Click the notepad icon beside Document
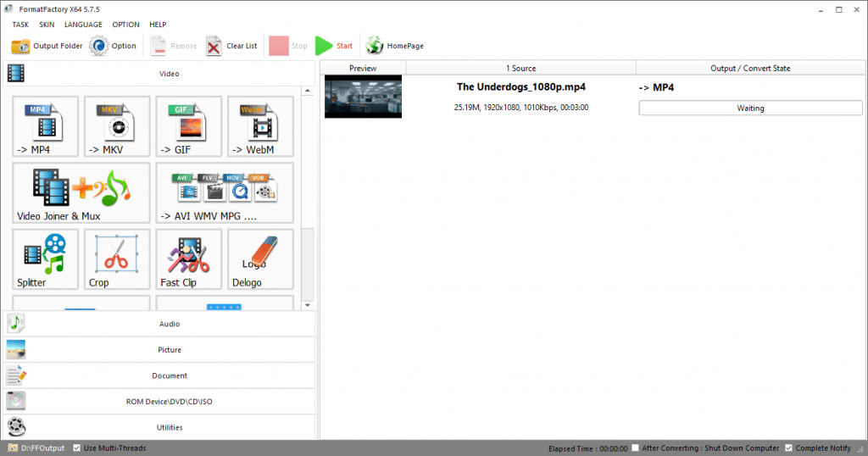 16,375
